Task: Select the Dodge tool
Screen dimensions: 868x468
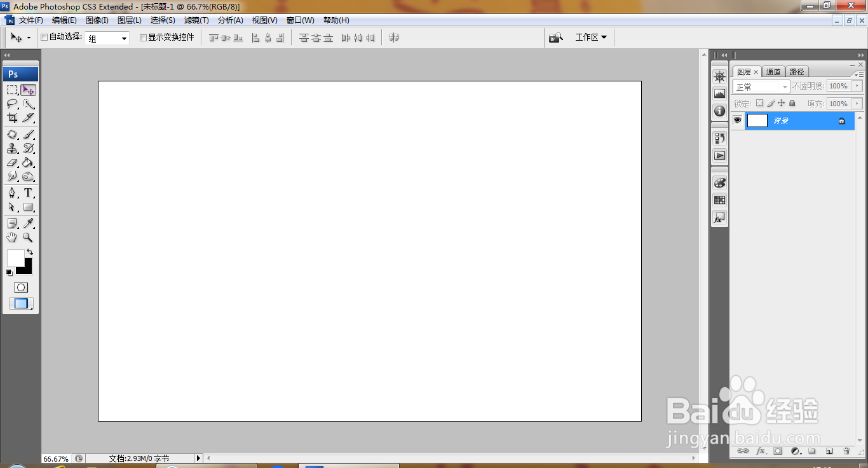Action: pos(28,177)
